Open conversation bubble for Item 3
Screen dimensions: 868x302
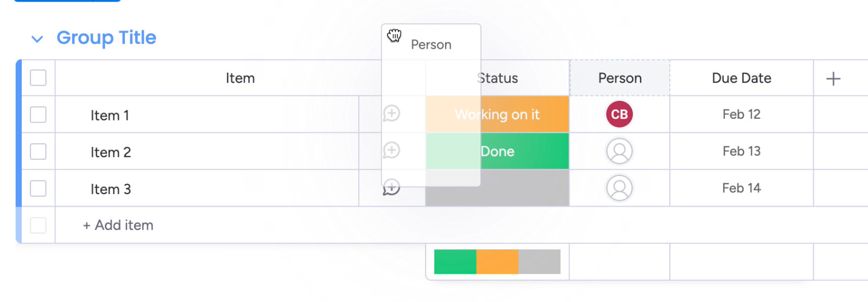(391, 188)
